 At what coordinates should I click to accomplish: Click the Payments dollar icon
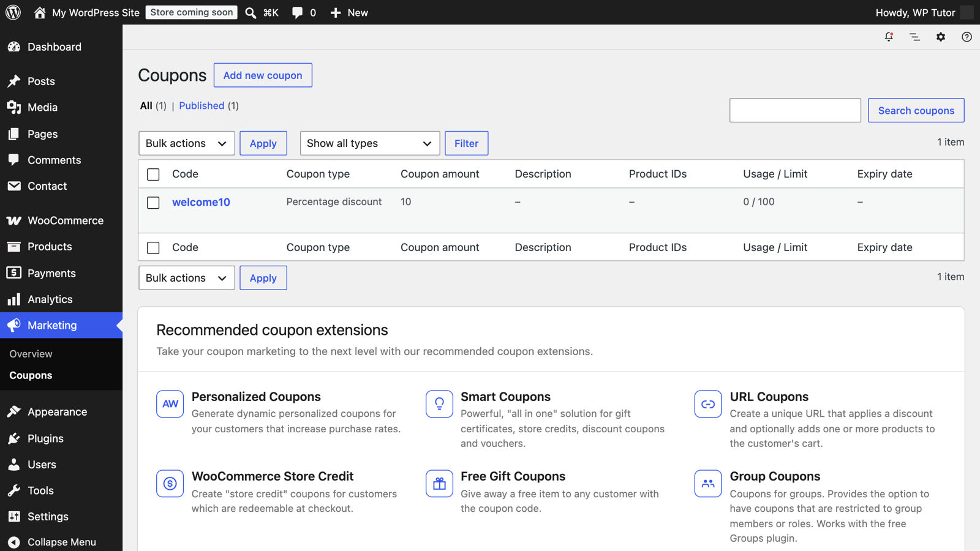(x=14, y=273)
